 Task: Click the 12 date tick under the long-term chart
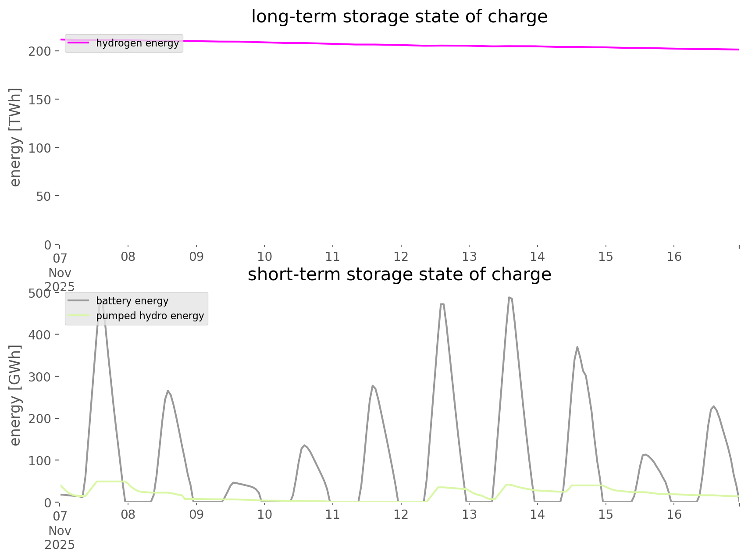(401, 257)
